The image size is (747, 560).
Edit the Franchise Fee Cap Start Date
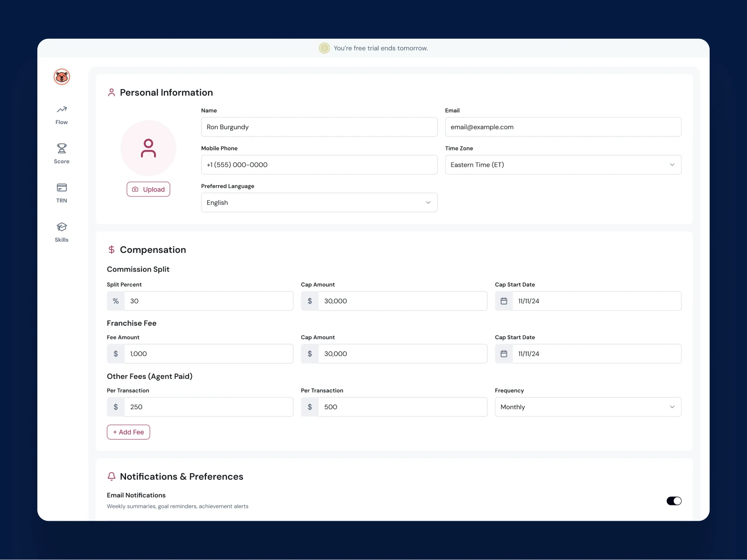coord(597,354)
